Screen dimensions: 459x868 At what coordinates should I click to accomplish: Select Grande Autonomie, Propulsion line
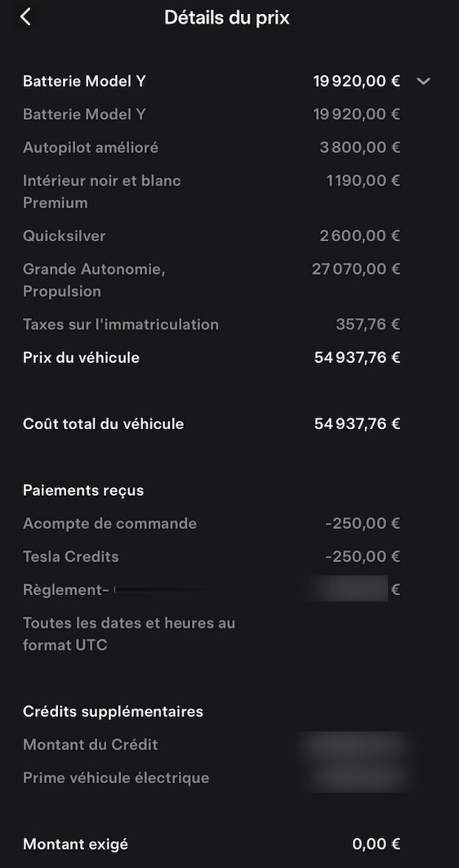(x=212, y=280)
